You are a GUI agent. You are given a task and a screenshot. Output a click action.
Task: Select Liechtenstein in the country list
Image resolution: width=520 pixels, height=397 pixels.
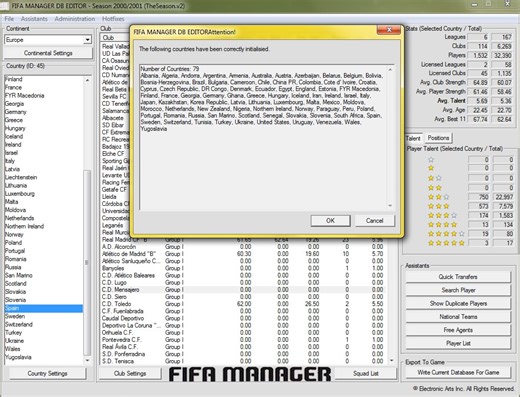43,177
